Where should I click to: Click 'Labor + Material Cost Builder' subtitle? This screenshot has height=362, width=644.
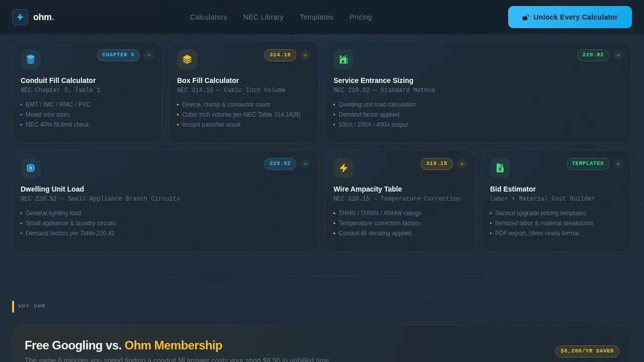coord(542,199)
